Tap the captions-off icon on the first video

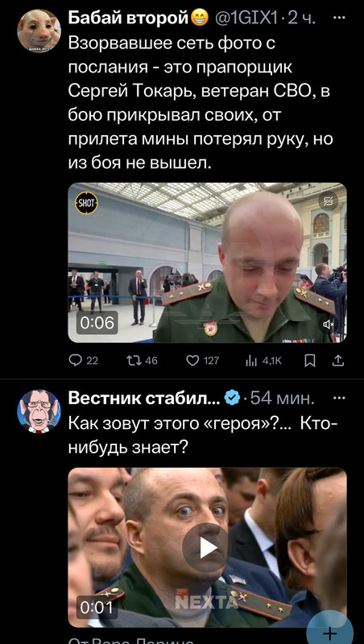pyautogui.click(x=329, y=201)
